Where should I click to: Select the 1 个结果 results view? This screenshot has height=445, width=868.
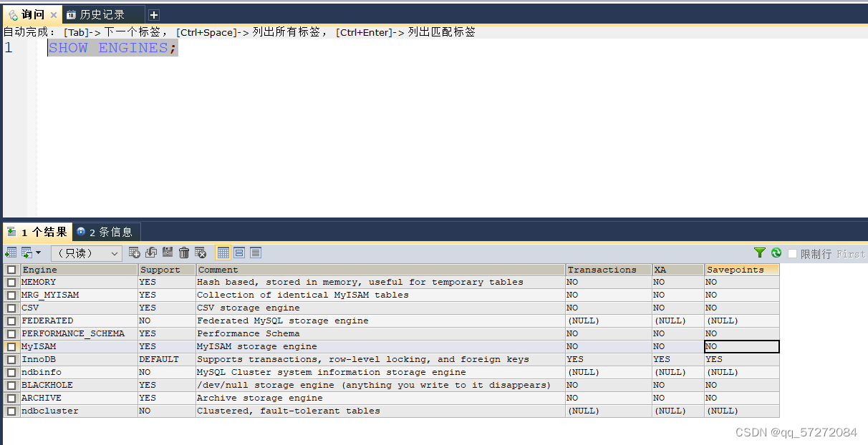pyautogui.click(x=37, y=231)
